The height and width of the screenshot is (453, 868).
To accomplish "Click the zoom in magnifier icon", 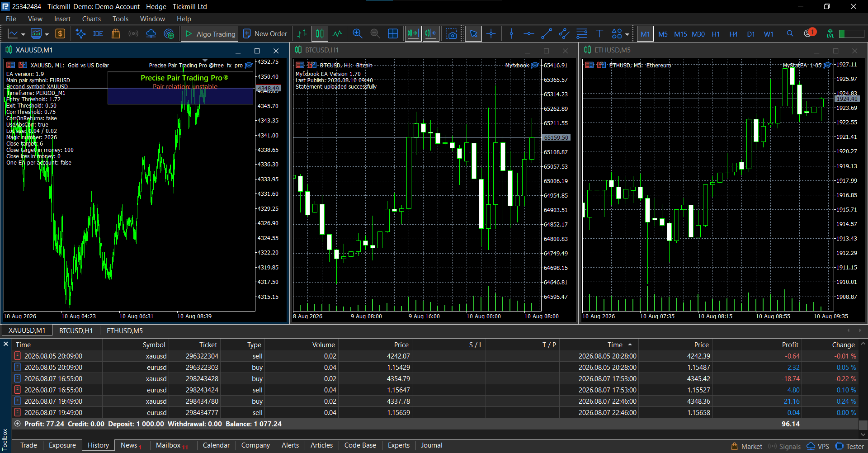I will 357,34.
